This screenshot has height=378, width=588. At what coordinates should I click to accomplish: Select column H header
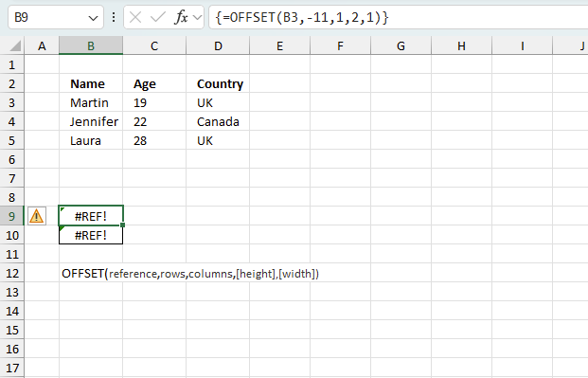pyautogui.click(x=462, y=45)
